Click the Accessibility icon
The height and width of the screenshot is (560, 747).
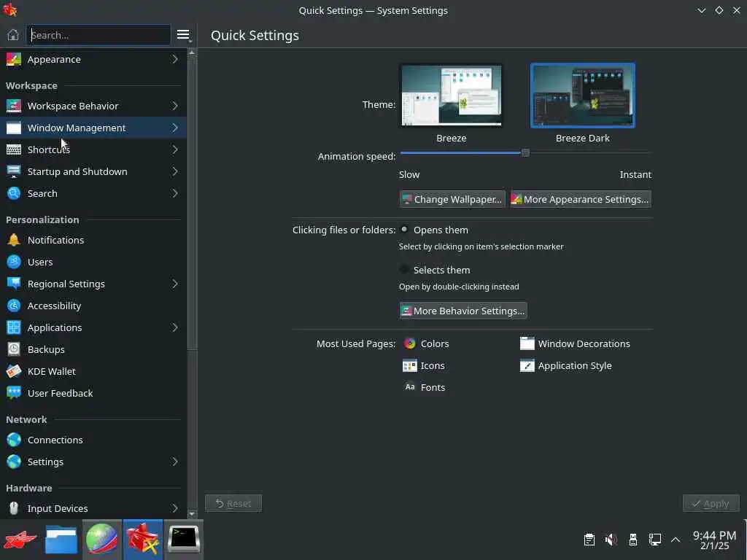pyautogui.click(x=14, y=306)
